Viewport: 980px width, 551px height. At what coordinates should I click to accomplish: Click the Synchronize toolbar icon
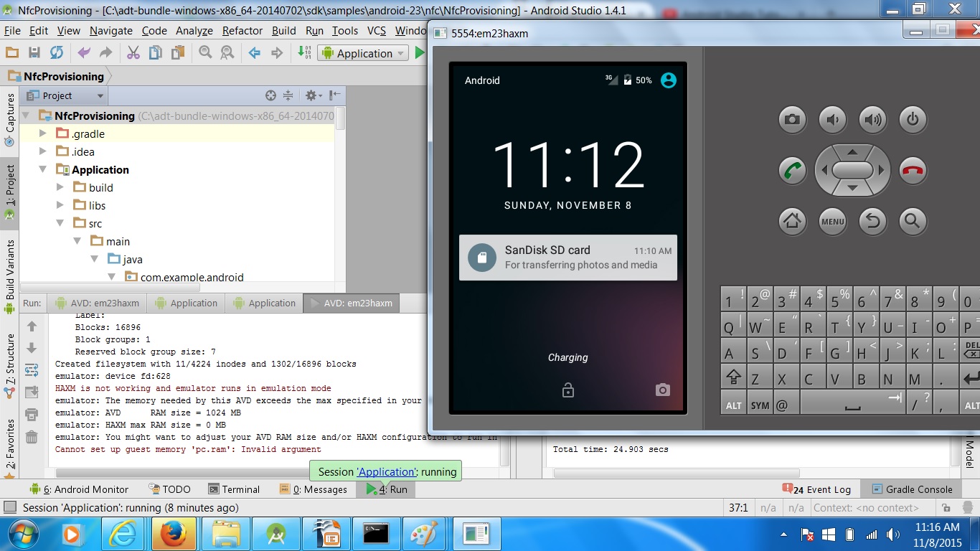pyautogui.click(x=57, y=53)
